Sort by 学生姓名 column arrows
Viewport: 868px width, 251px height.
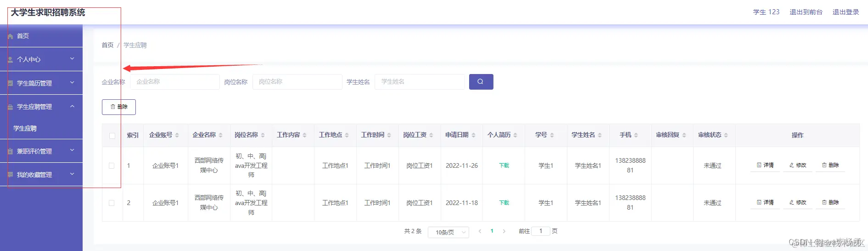[x=599, y=135]
